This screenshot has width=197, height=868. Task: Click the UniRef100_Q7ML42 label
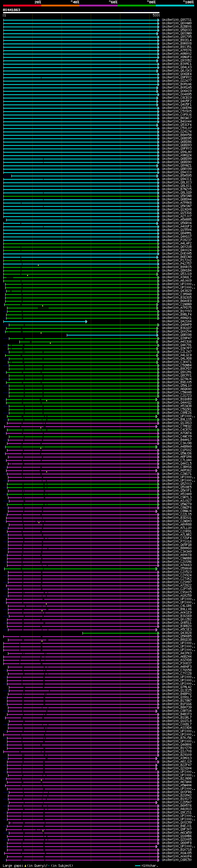pyautogui.click(x=177, y=687)
